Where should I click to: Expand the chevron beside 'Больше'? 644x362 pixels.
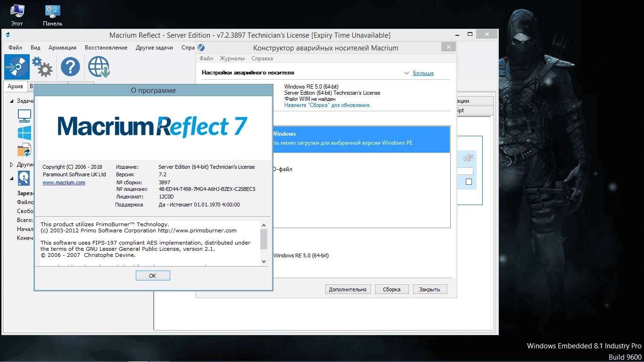[407, 73]
